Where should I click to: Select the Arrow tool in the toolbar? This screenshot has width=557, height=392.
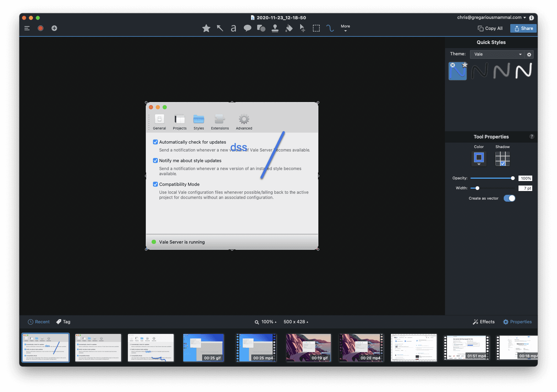point(220,28)
